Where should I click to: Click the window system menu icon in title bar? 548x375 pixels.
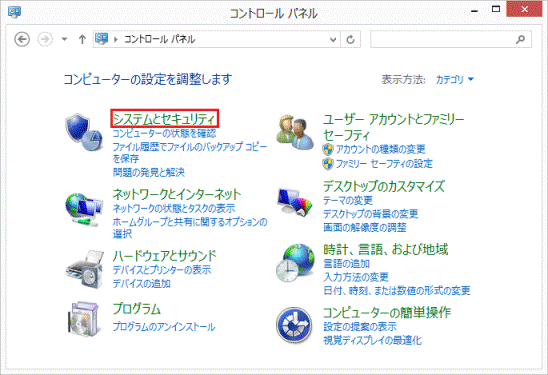[14, 12]
